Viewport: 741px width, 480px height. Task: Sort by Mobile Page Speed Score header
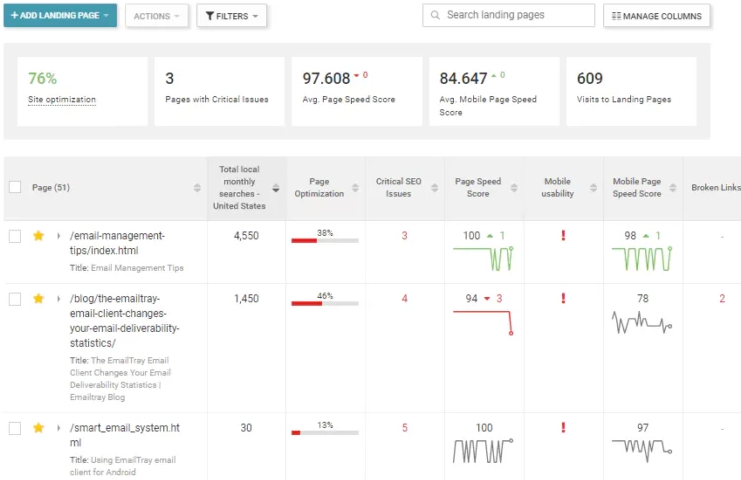tap(637, 187)
